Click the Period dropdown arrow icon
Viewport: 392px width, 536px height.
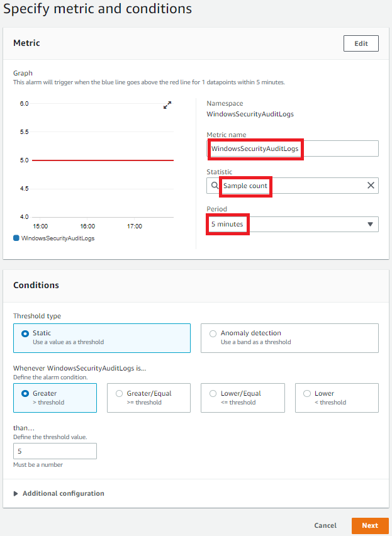click(x=371, y=224)
